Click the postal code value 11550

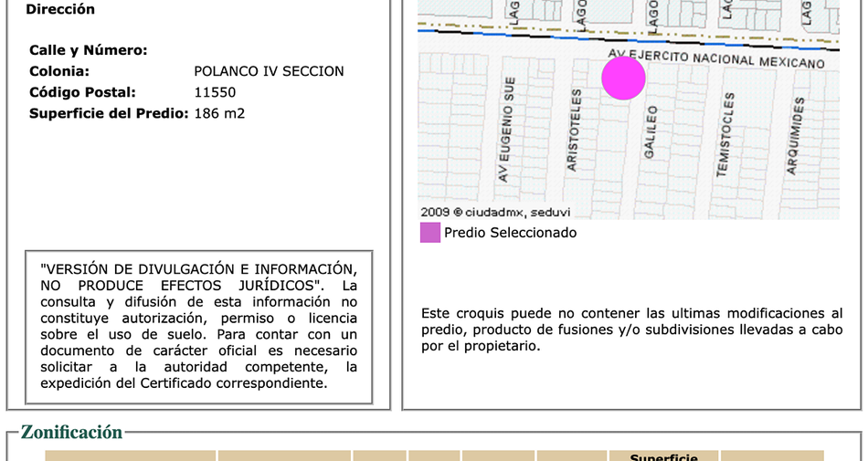[x=215, y=92]
